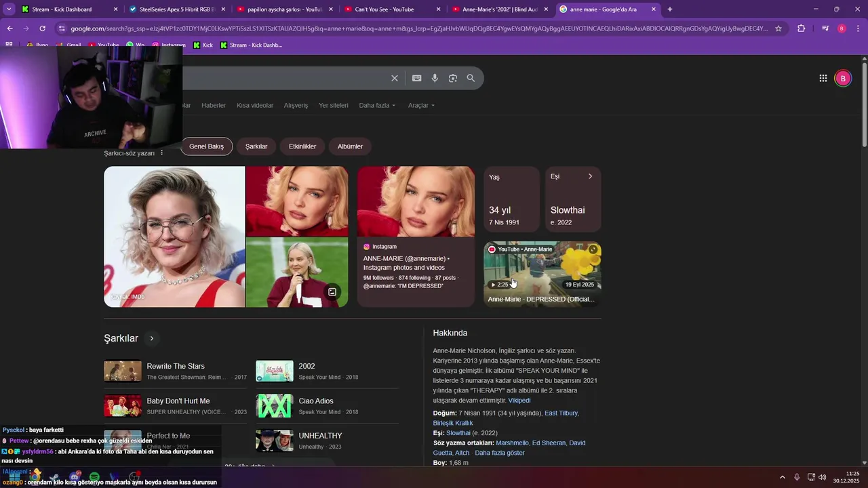Select the Şarkılar chip
Image resolution: width=868 pixels, height=488 pixels.
click(256, 146)
